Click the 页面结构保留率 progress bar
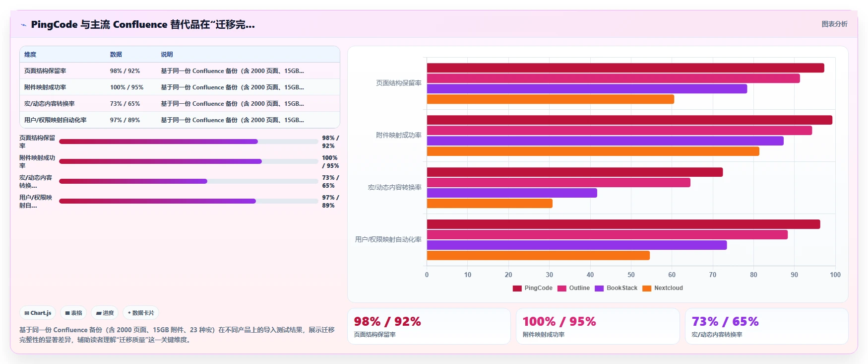The image size is (868, 364). (x=188, y=142)
